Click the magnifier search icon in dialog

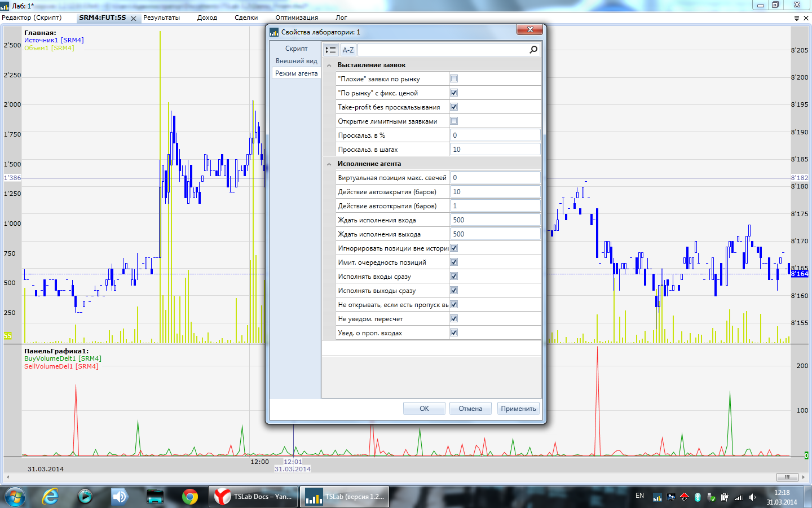coord(533,50)
